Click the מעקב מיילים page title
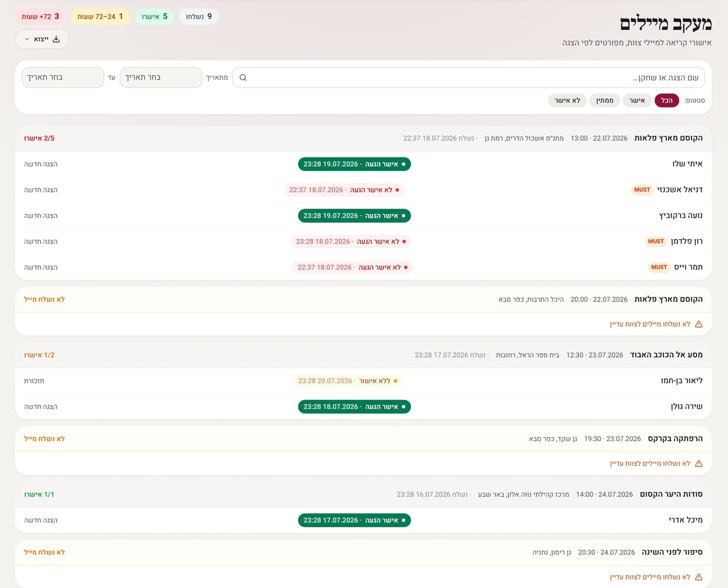Image resolution: width=728 pixels, height=588 pixels. 666,23
